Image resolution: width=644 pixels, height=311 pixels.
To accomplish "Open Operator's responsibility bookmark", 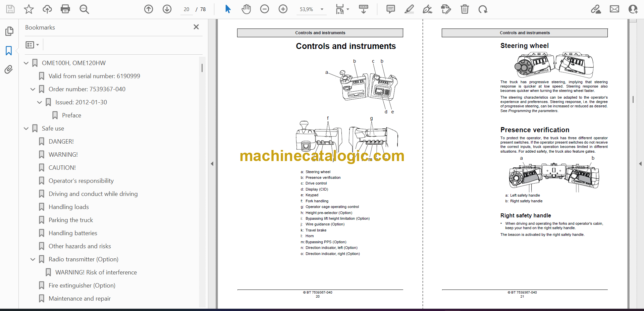I will pos(81,181).
